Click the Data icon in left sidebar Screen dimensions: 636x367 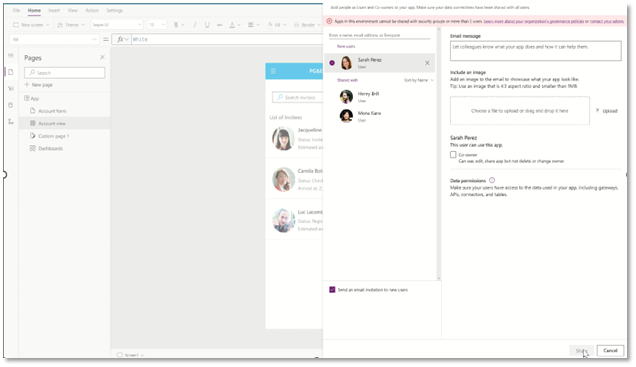click(11, 105)
